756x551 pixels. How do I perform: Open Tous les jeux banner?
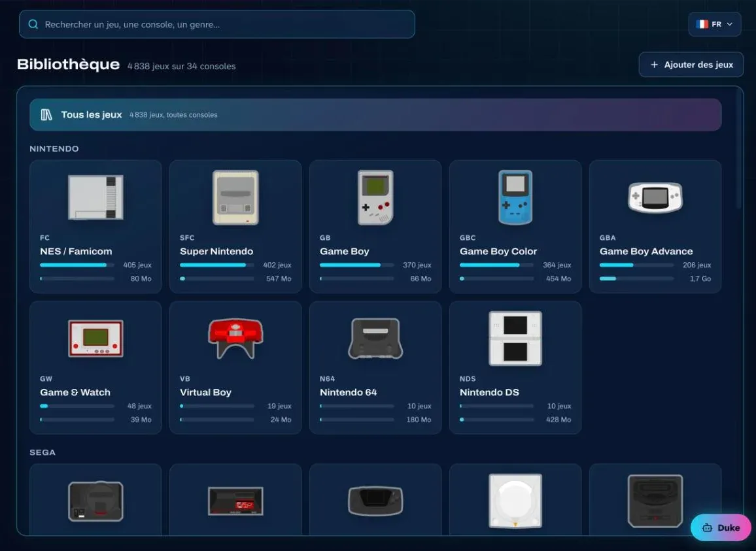tap(375, 115)
